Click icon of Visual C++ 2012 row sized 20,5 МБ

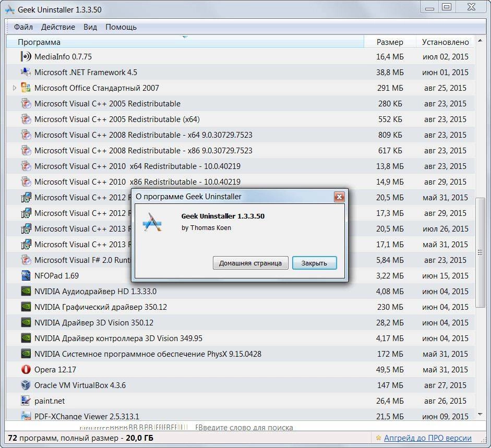(x=26, y=198)
